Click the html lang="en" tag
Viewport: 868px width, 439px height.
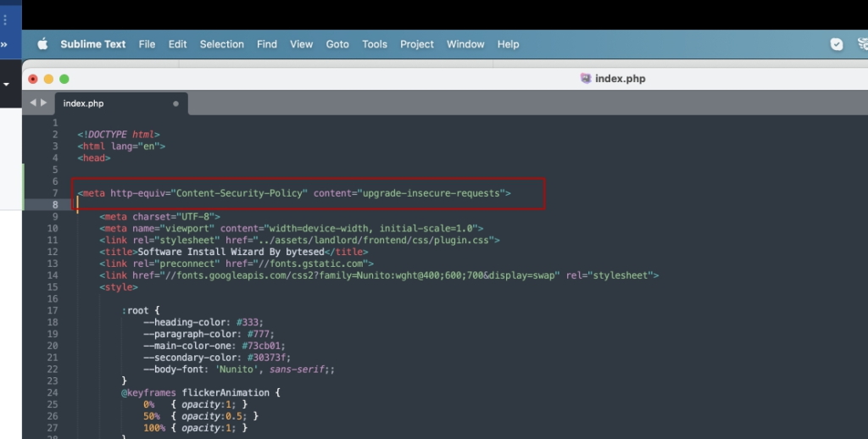pos(121,146)
